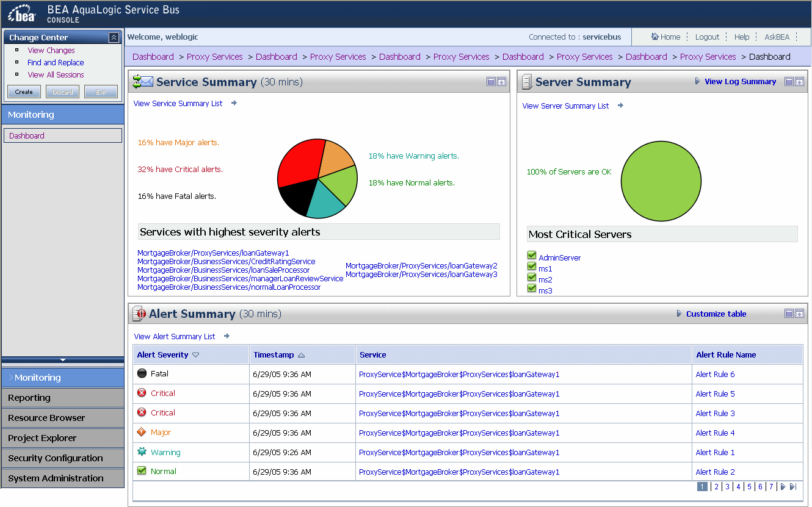Viewport: 812px width, 507px height.
Task: Minimize the Alert Summary portlet
Action: tap(789, 314)
